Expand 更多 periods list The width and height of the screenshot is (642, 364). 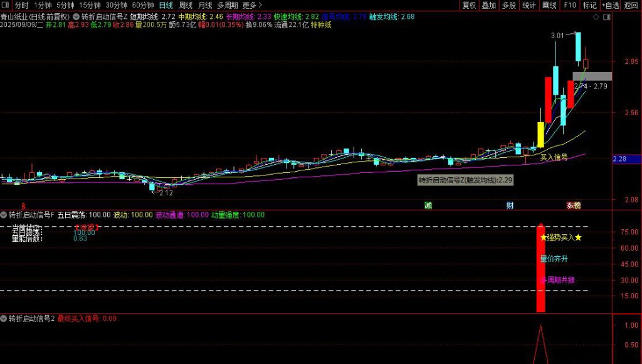click(252, 5)
